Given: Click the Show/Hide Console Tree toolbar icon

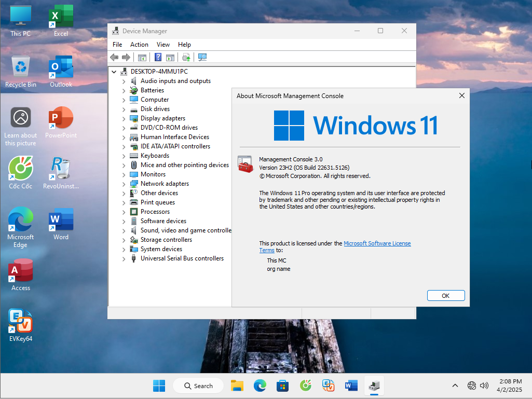Looking at the screenshot, I should (x=142, y=58).
